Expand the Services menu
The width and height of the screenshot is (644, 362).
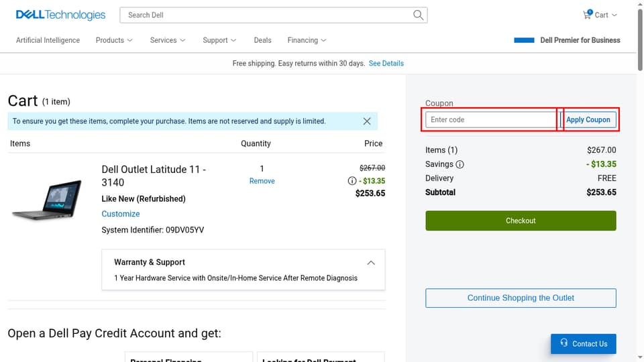coord(168,40)
